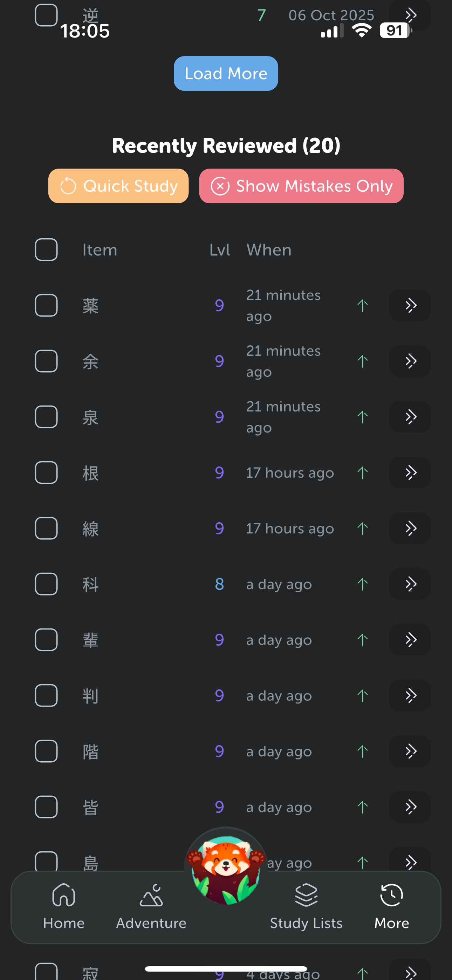
Task: Check the select-all box beside Item header
Action: (46, 250)
